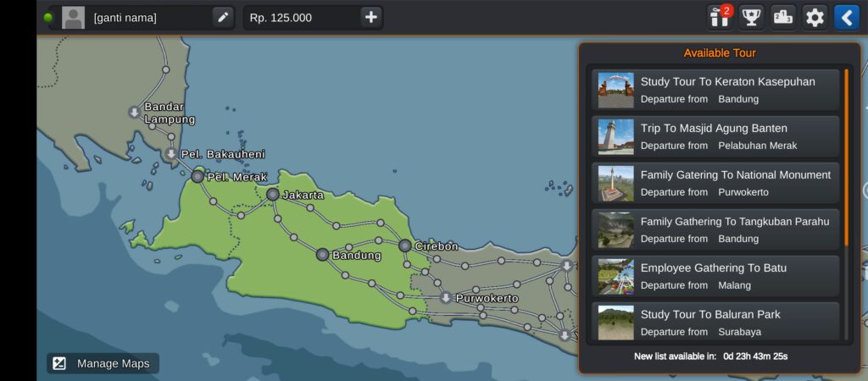Viewport: 868px width, 381px height.
Task: Open the trophy achievements icon
Action: click(x=751, y=17)
